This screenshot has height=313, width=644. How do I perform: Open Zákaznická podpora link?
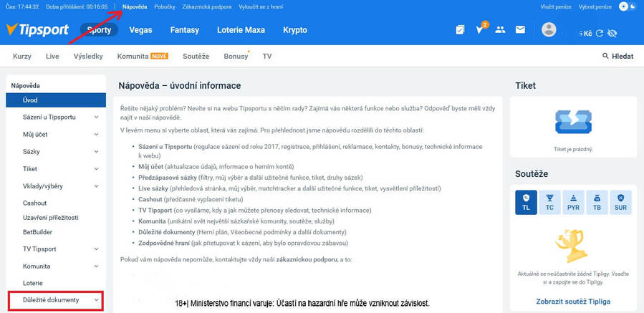coord(206,7)
